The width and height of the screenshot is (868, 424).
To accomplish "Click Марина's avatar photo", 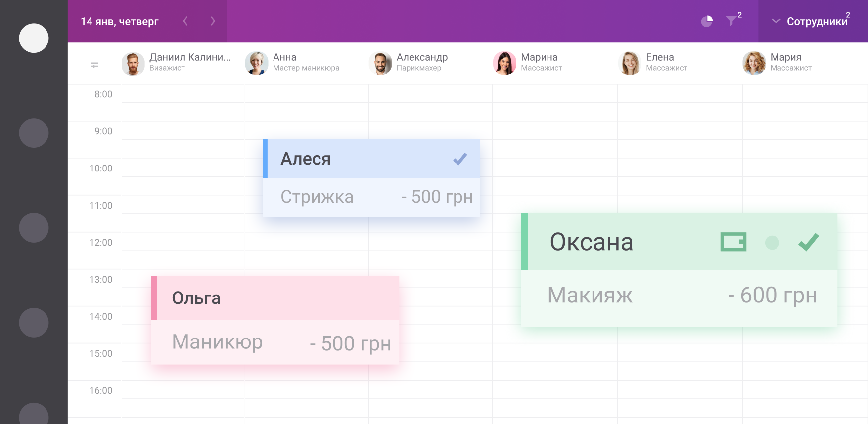I will [x=504, y=63].
